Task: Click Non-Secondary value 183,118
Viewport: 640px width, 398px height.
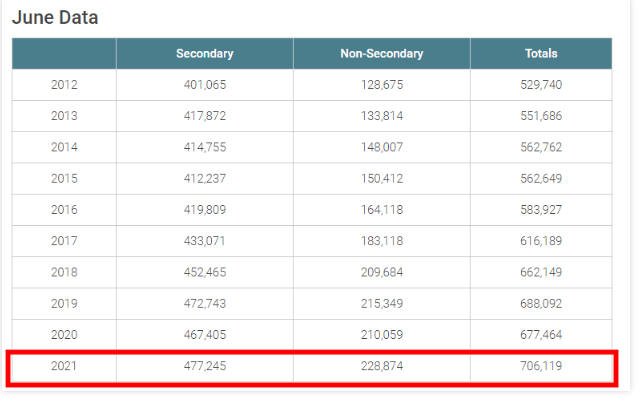Action: click(x=382, y=241)
